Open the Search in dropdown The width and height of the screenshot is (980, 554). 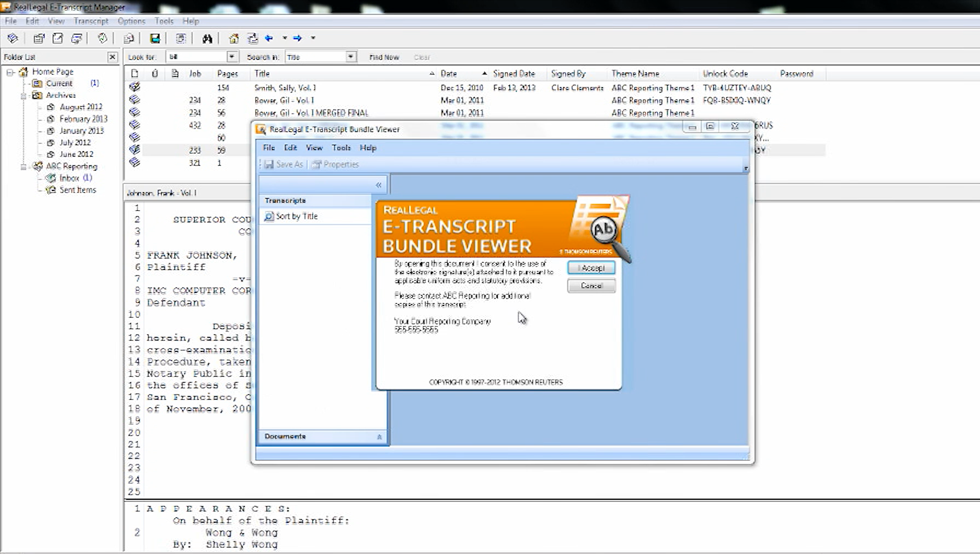point(350,57)
